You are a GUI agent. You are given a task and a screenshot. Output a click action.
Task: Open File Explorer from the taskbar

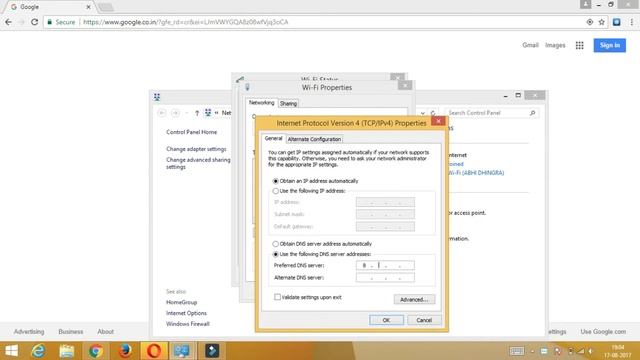[x=67, y=351]
